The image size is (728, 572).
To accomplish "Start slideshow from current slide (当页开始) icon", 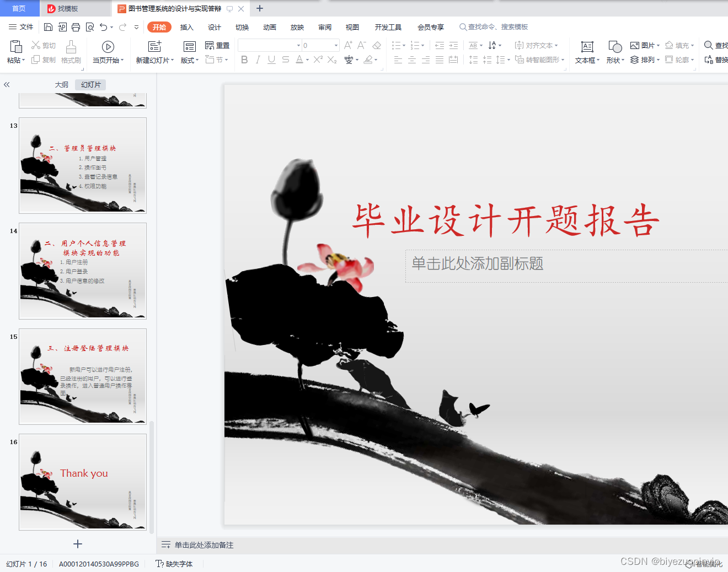I will click(108, 47).
